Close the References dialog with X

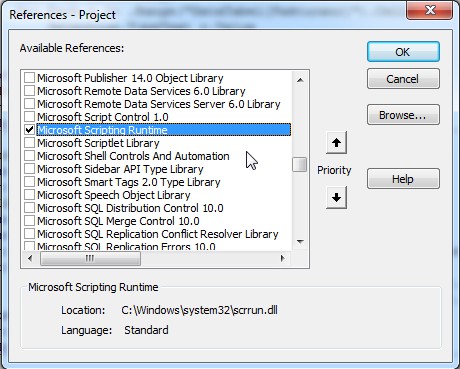point(429,10)
